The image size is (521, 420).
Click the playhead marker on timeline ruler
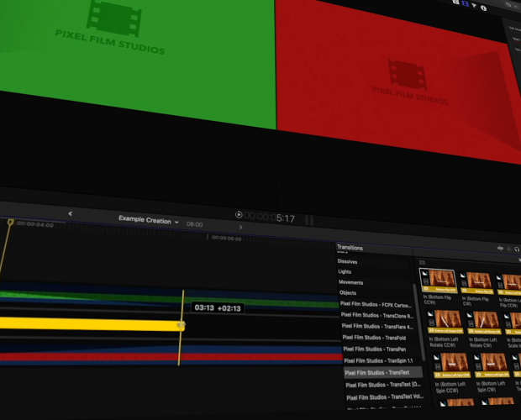[10, 222]
